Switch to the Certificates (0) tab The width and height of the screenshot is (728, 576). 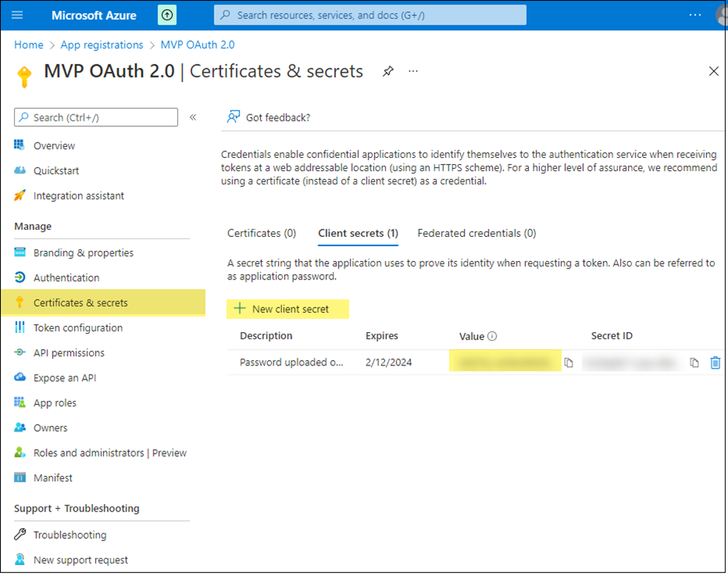tap(262, 234)
